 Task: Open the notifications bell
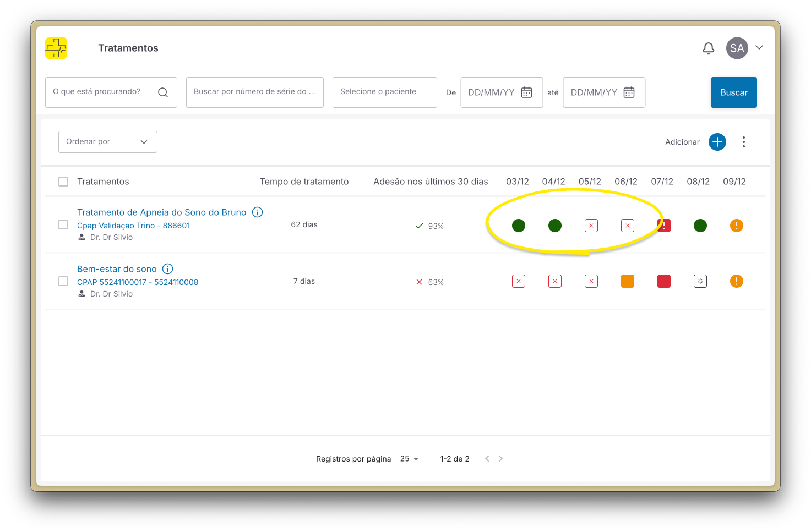(x=709, y=48)
